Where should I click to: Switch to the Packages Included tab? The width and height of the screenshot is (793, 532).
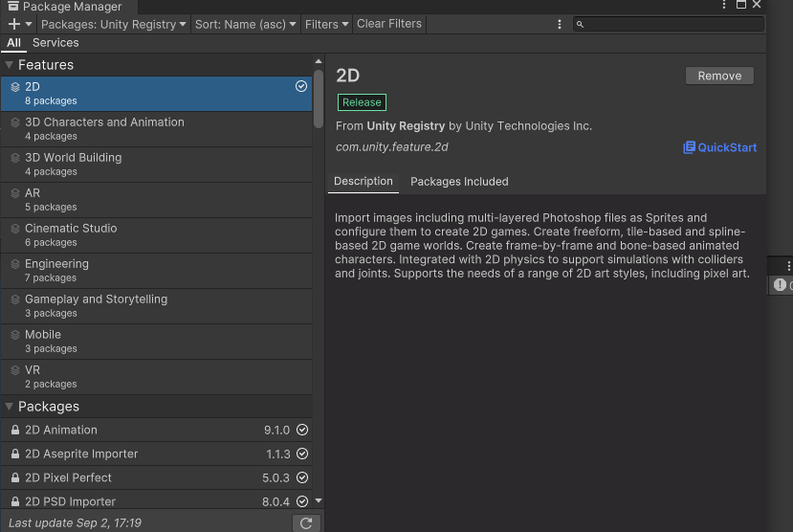coord(459,182)
